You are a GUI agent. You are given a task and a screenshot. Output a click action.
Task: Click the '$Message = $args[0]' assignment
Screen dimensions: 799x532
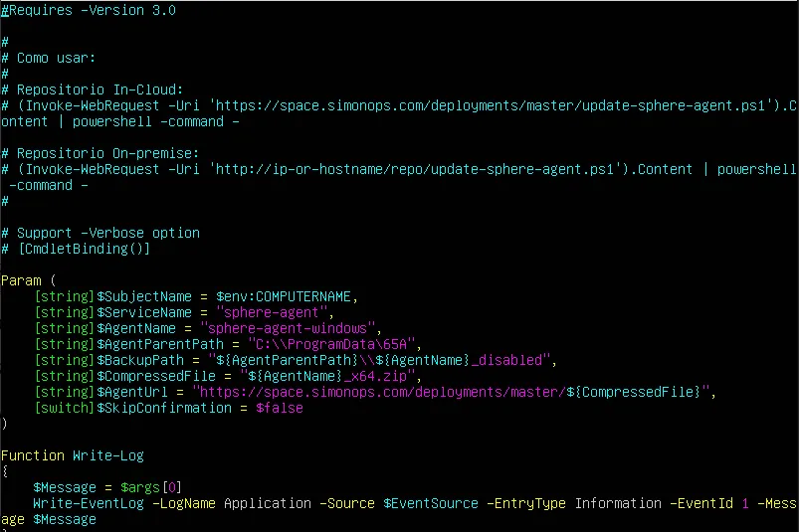pyautogui.click(x=107, y=487)
